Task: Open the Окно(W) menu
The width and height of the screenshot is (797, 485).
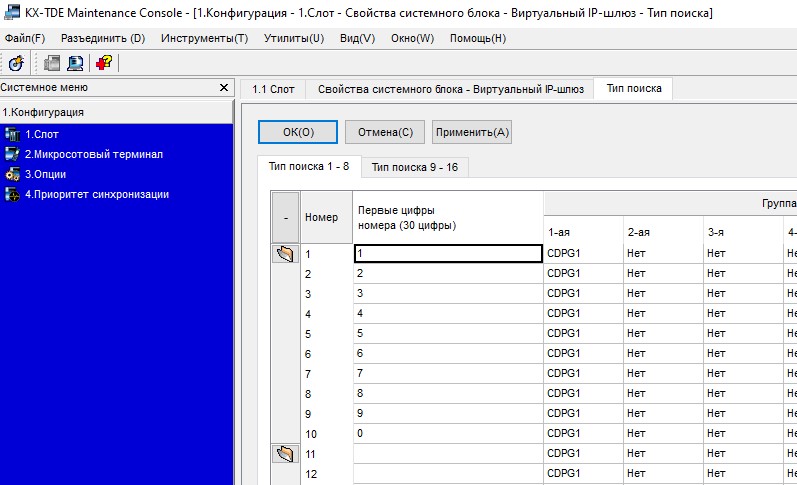Action: pyautogui.click(x=412, y=39)
